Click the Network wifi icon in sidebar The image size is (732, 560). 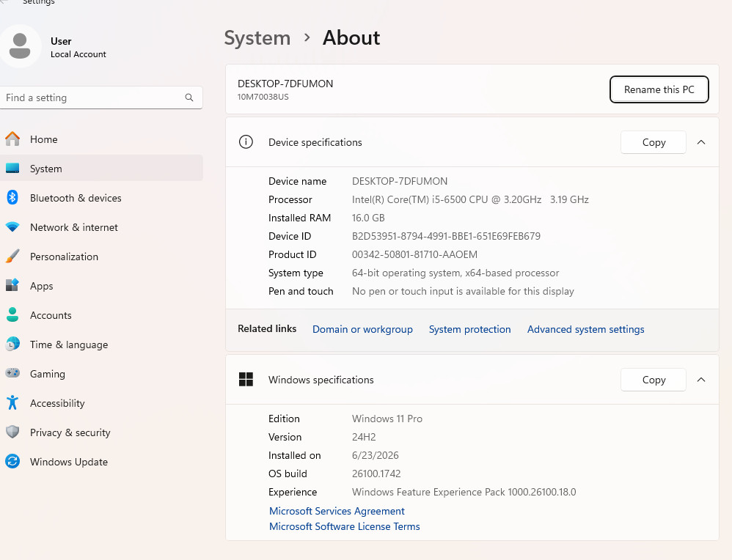[12, 227]
